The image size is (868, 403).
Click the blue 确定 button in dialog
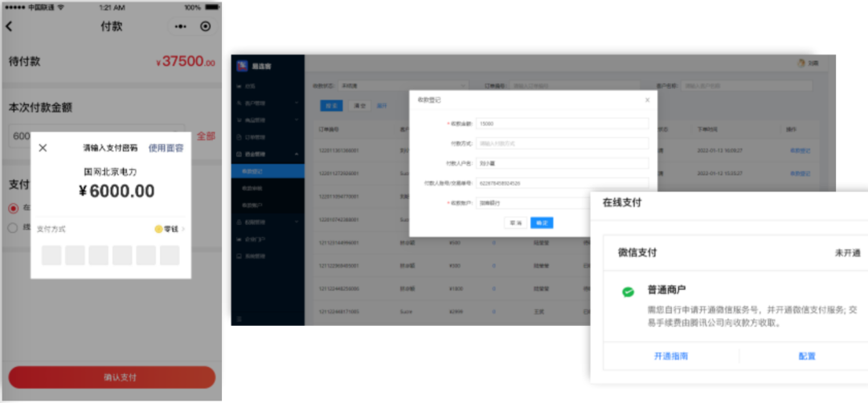[x=542, y=222]
